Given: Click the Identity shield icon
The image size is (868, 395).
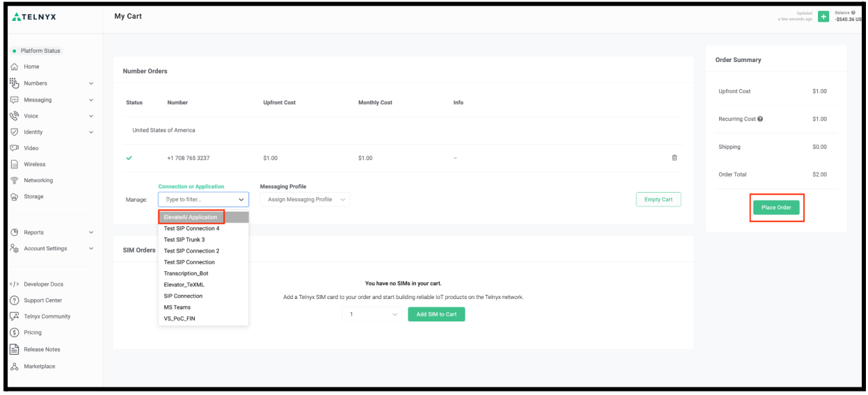Looking at the screenshot, I should coord(14,132).
